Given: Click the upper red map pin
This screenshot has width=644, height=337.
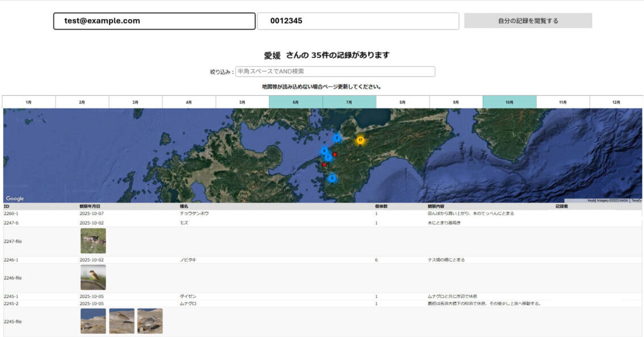Looking at the screenshot, I should tap(335, 154).
